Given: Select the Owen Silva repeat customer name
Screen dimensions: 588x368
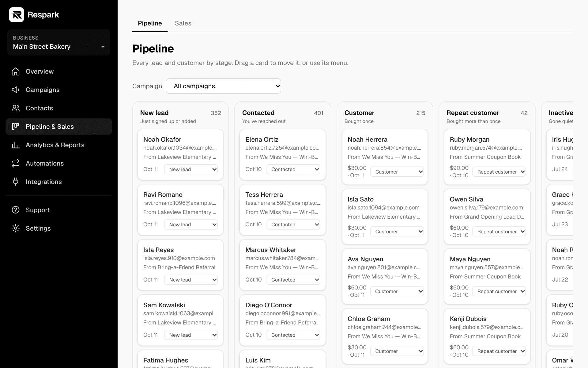Looking at the screenshot, I should coord(466,199).
